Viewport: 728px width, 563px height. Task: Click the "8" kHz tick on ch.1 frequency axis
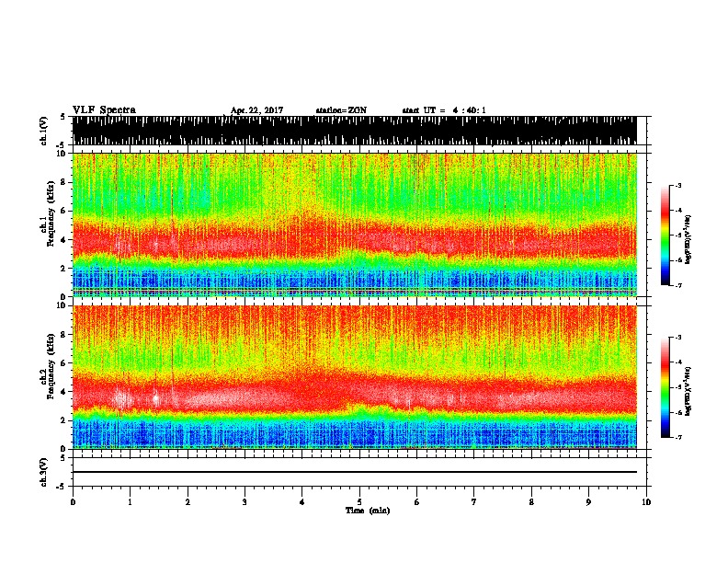pyautogui.click(x=64, y=182)
